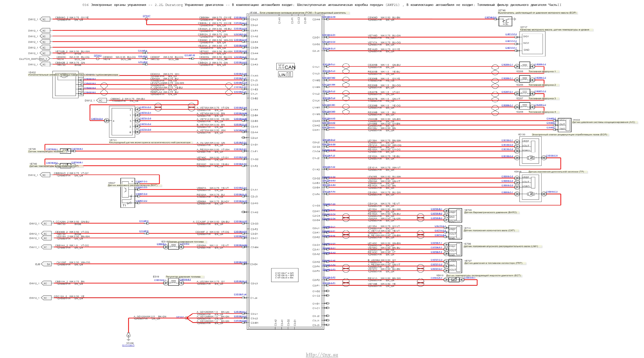Select the mass air flow sensor 1E807 box
Viewport: 644px width, 358px height.
(x=128, y=193)
